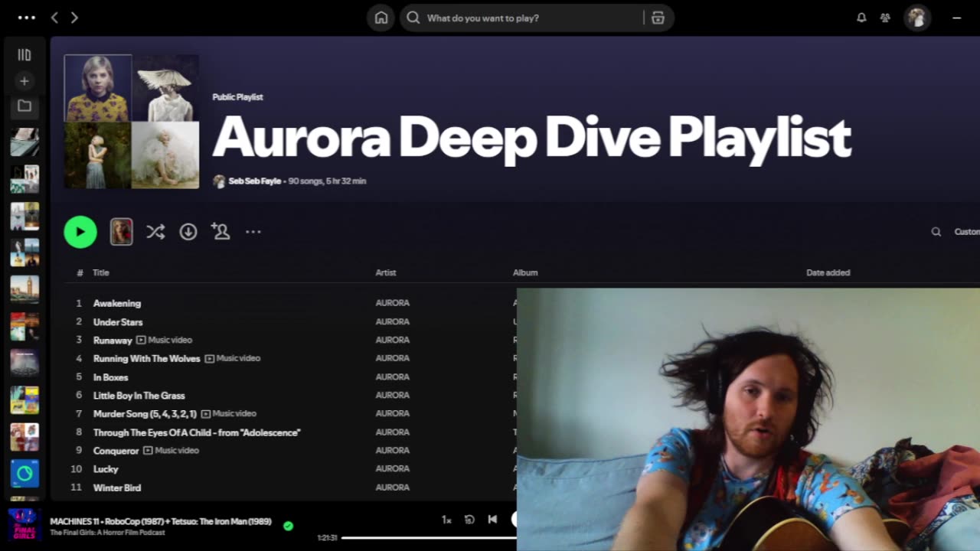Open the MACHINES 11 RoboCop episode title

161,521
